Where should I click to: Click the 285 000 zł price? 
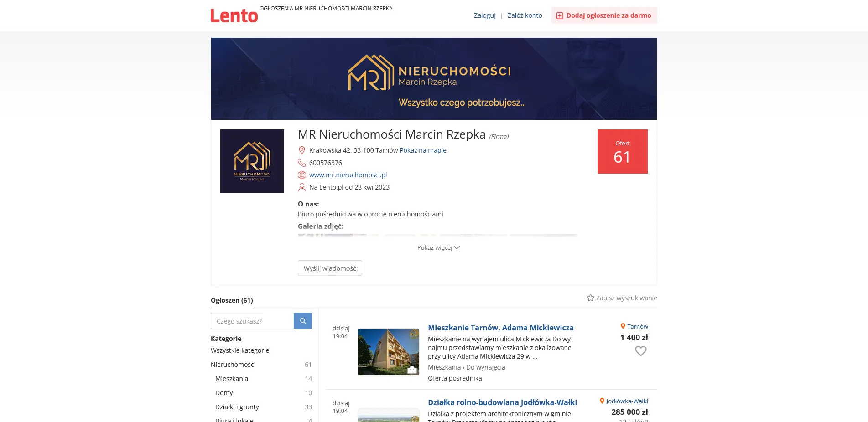pos(629,412)
